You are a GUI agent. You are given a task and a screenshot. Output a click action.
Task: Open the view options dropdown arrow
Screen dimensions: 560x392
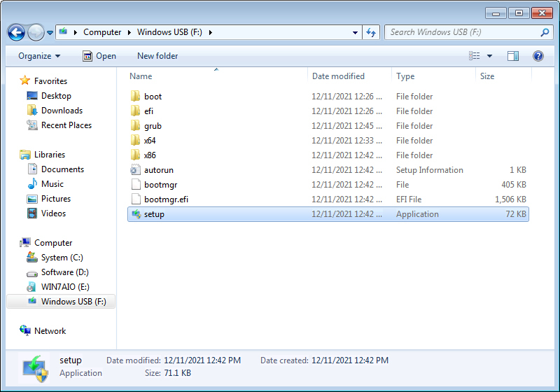click(489, 56)
